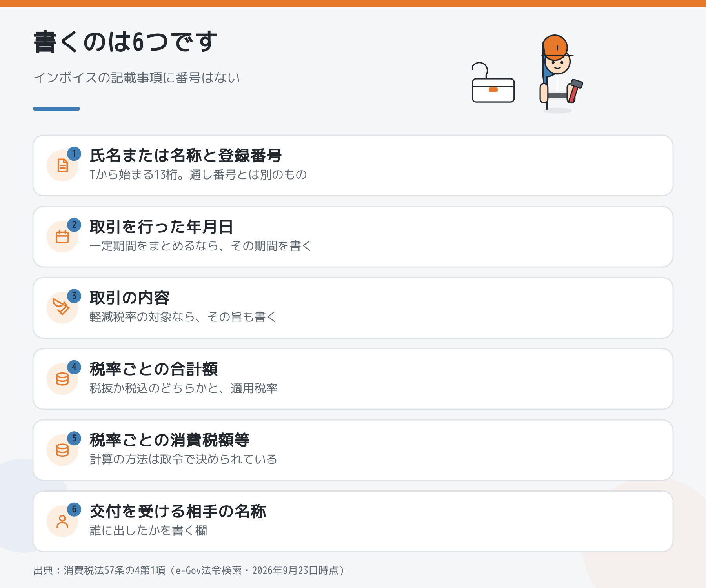Click the text 一定期間をまとめるなら、その期間を書く
Image resolution: width=706 pixels, height=588 pixels.
point(201,246)
